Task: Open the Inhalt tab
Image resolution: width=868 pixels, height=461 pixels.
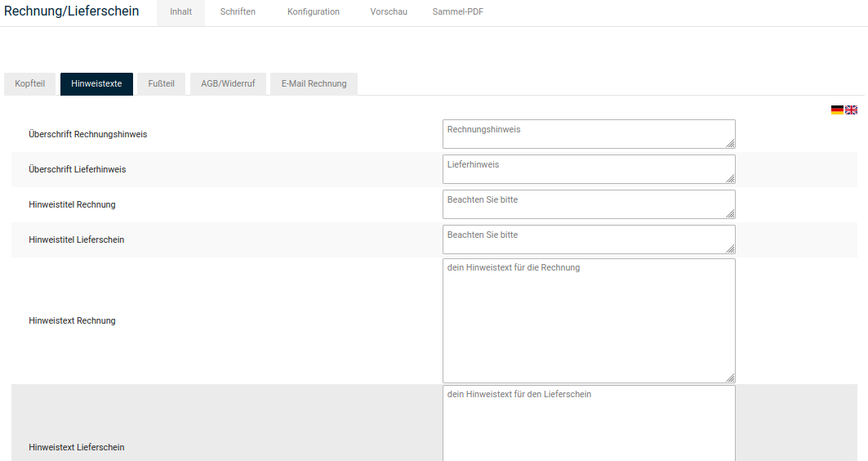Action: [x=180, y=12]
